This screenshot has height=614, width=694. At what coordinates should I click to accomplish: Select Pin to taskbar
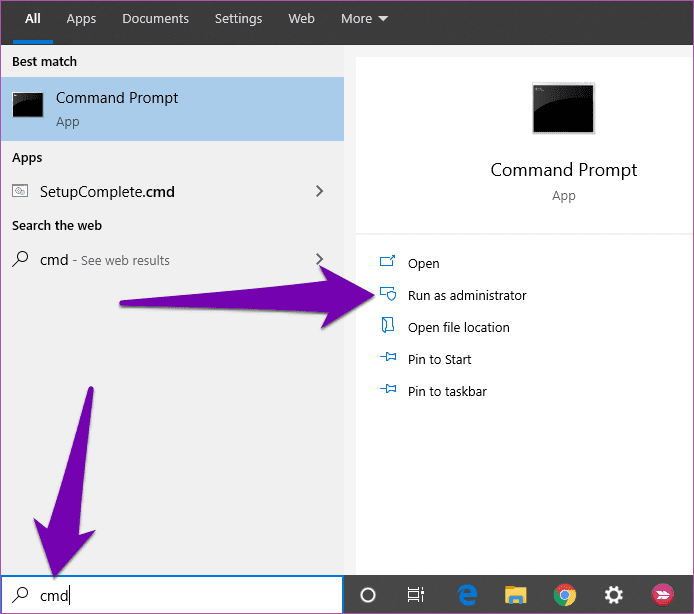coord(447,391)
